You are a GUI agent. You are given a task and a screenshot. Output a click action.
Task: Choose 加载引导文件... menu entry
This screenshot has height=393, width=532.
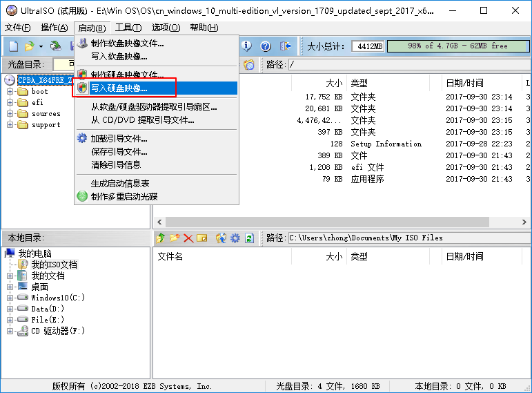coord(157,139)
